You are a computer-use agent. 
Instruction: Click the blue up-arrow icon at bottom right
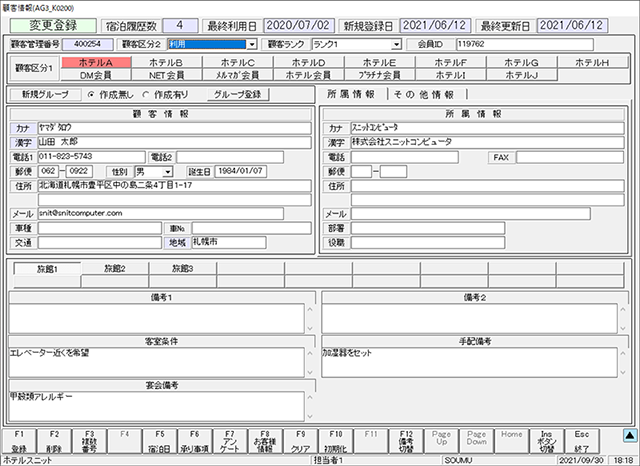pos(630,436)
